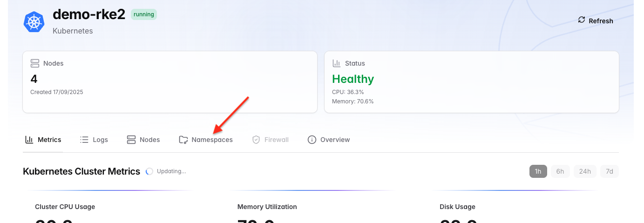Click the Status card bar-chart icon
This screenshot has height=223, width=644.
[x=336, y=63]
